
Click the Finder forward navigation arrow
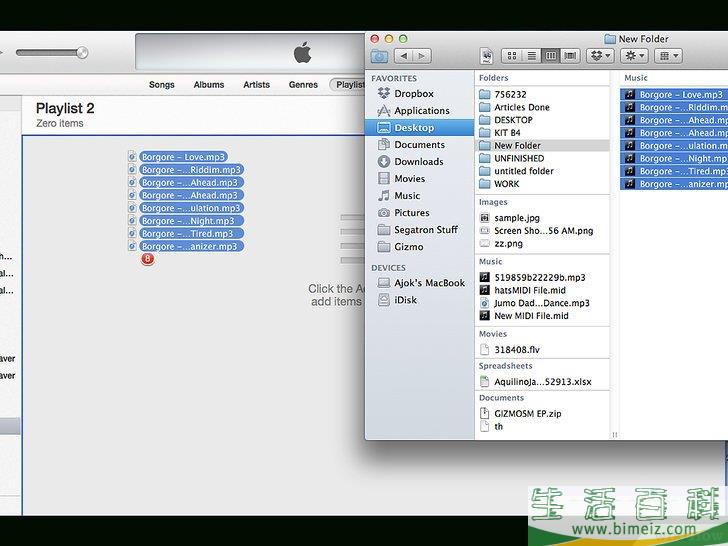point(422,56)
